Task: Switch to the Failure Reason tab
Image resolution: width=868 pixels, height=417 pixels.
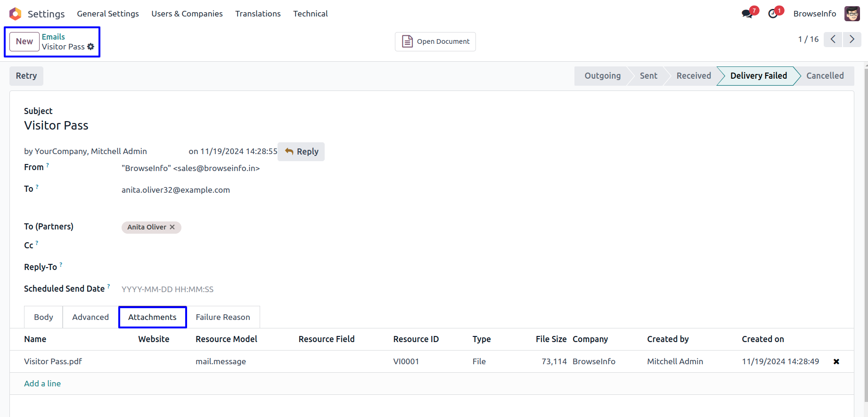Action: coord(223,317)
